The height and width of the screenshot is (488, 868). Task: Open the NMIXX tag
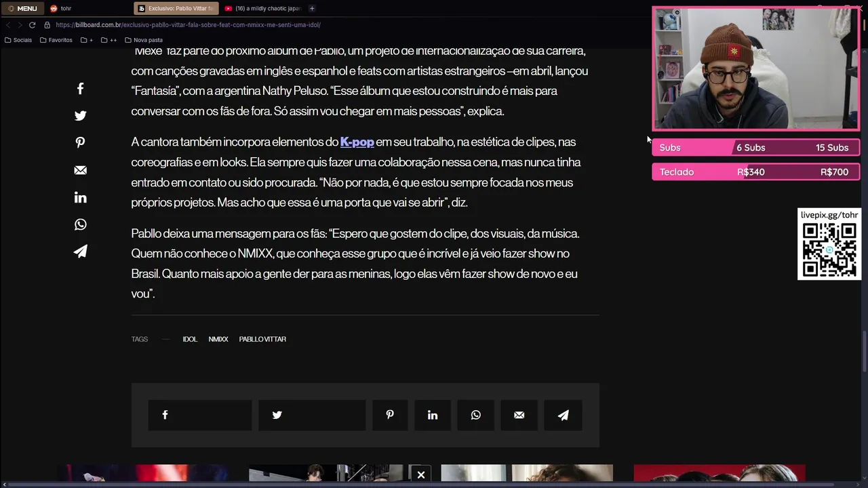point(218,339)
